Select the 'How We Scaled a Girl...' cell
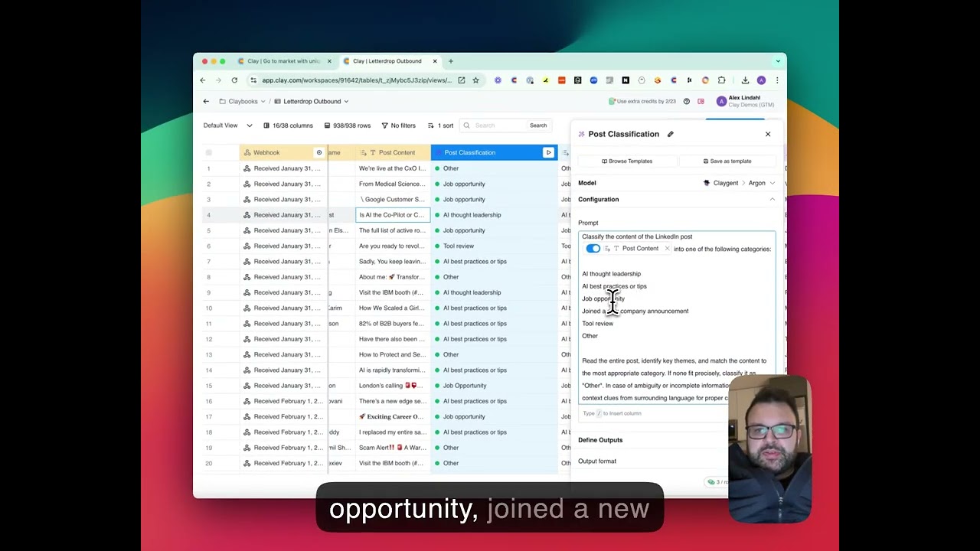The height and width of the screenshot is (551, 980). tap(393, 308)
